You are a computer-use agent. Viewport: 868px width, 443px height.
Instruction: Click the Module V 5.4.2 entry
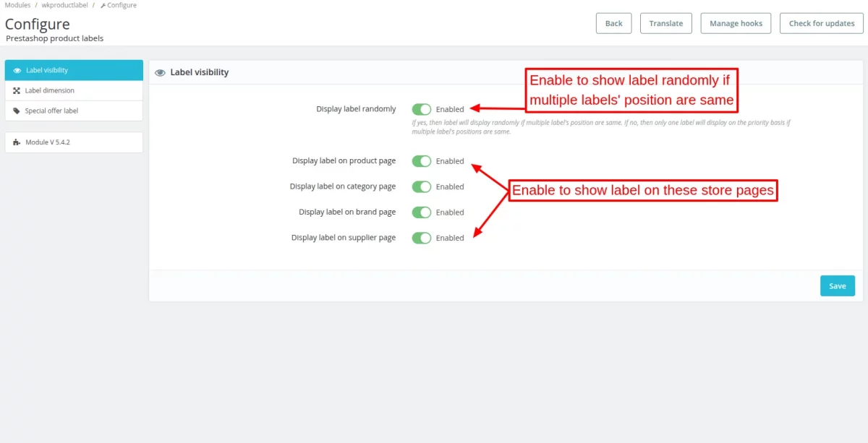click(74, 142)
